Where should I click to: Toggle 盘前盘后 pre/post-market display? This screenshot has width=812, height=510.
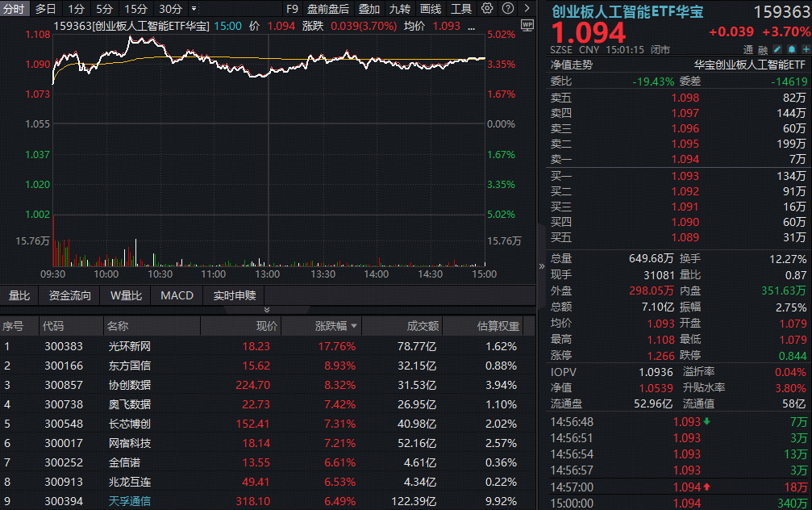click(x=328, y=9)
